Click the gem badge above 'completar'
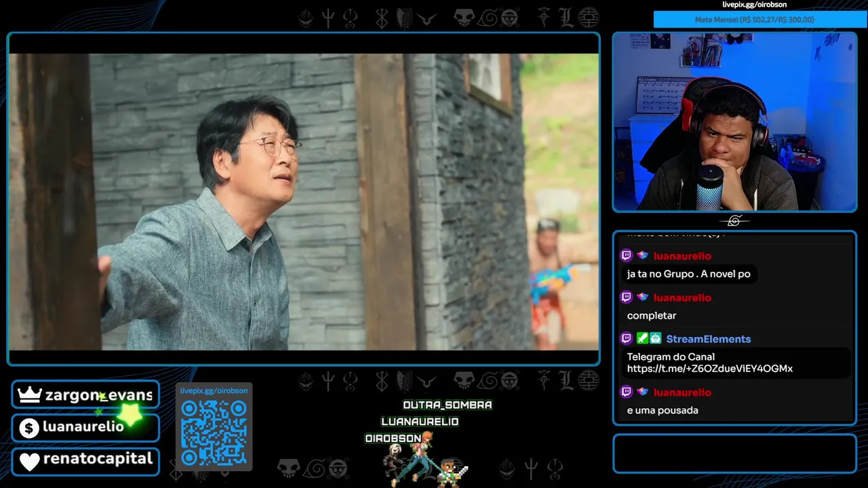The width and height of the screenshot is (868, 488). (642, 298)
